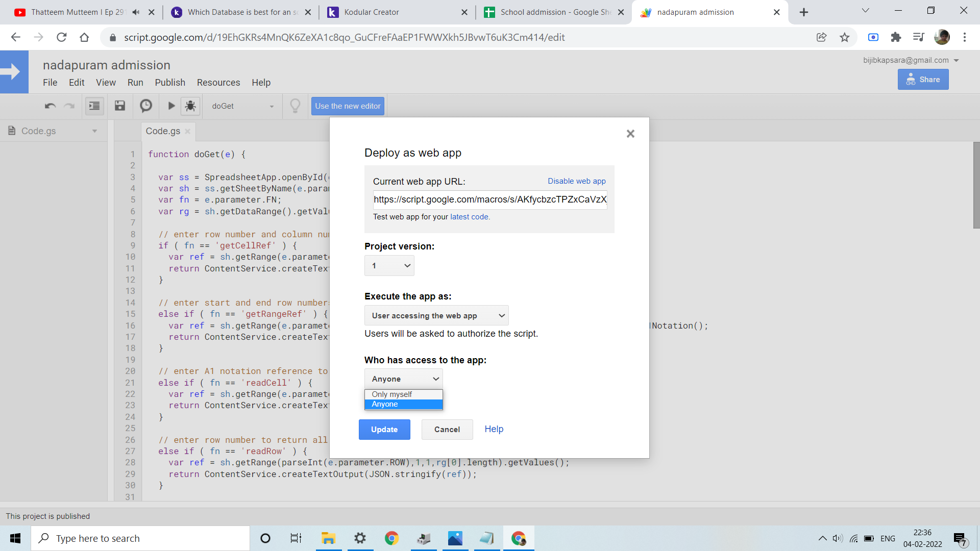
Task: Close the Deploy as web app dialog
Action: pos(630,134)
